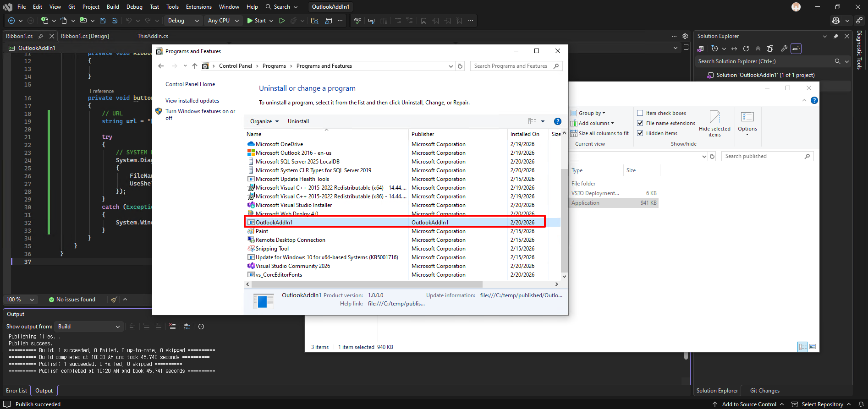Click the Uninstall button
The height and width of the screenshot is (409, 868).
coord(298,121)
